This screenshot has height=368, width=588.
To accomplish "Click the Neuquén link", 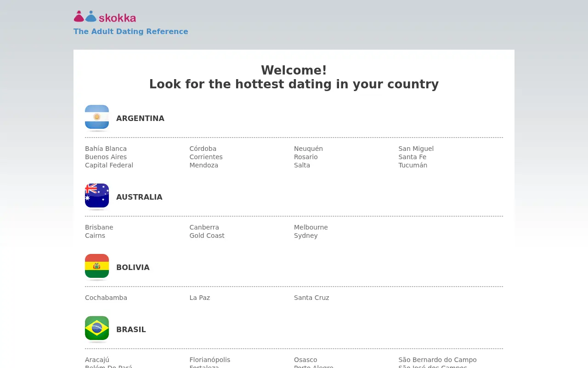I will coord(308,149).
